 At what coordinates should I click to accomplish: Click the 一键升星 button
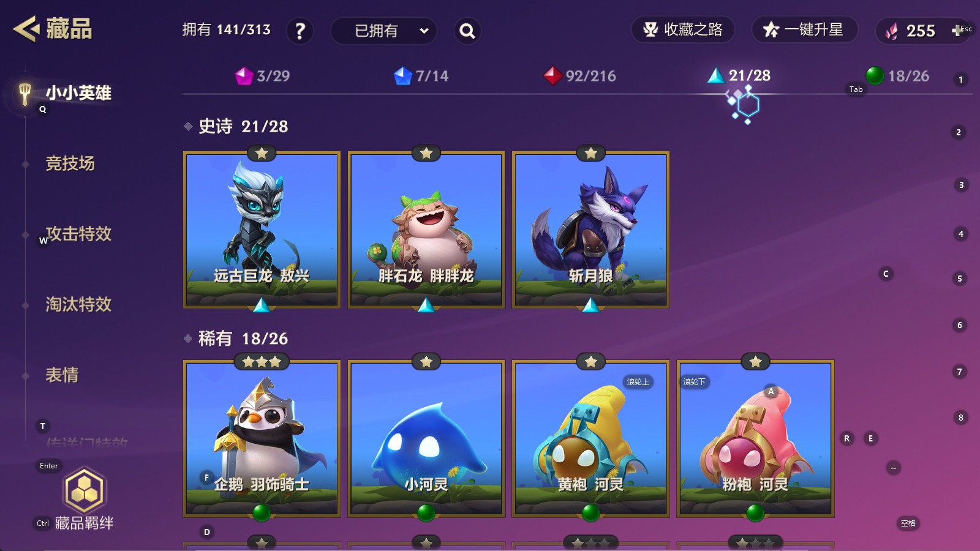tap(805, 29)
